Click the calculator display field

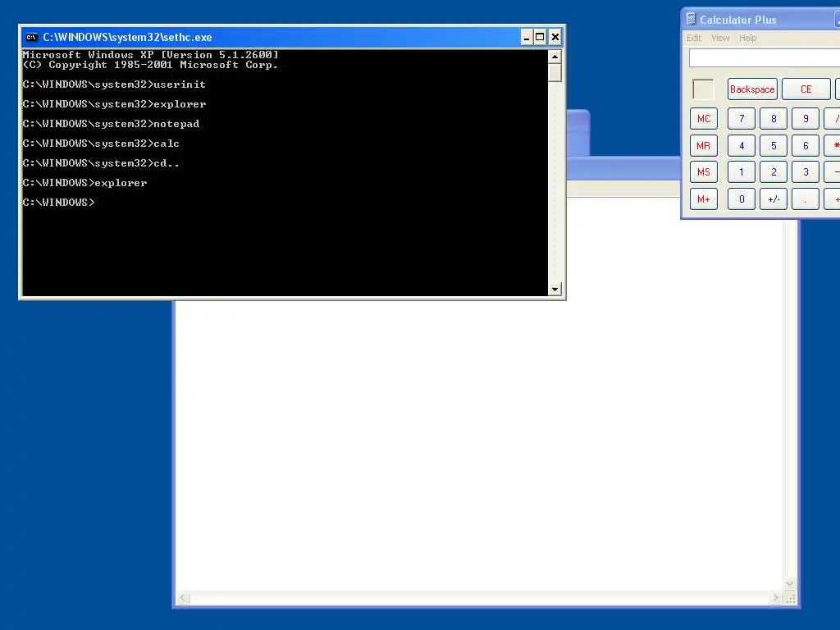coord(765,58)
